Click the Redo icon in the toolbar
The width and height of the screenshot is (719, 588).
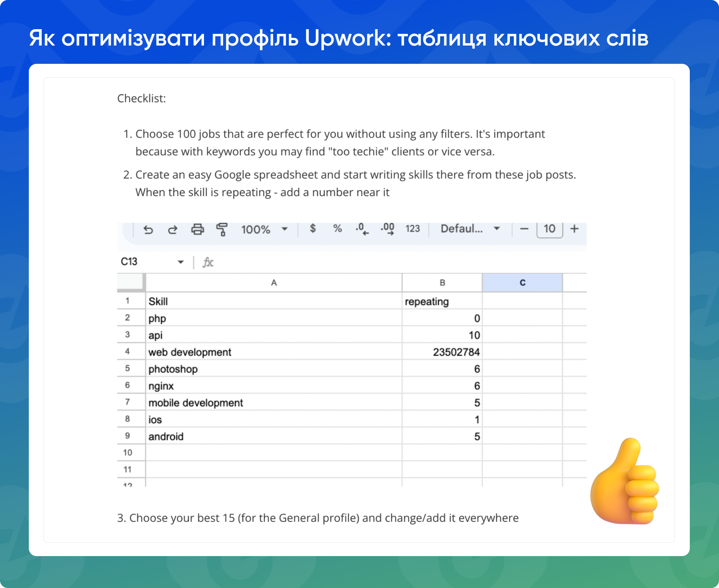click(172, 230)
